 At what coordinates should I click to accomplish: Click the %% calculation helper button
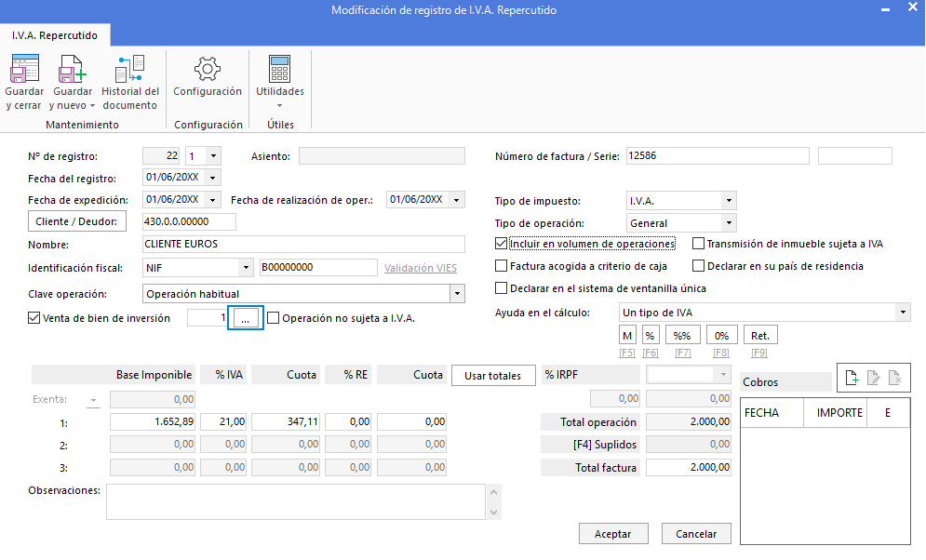[683, 335]
